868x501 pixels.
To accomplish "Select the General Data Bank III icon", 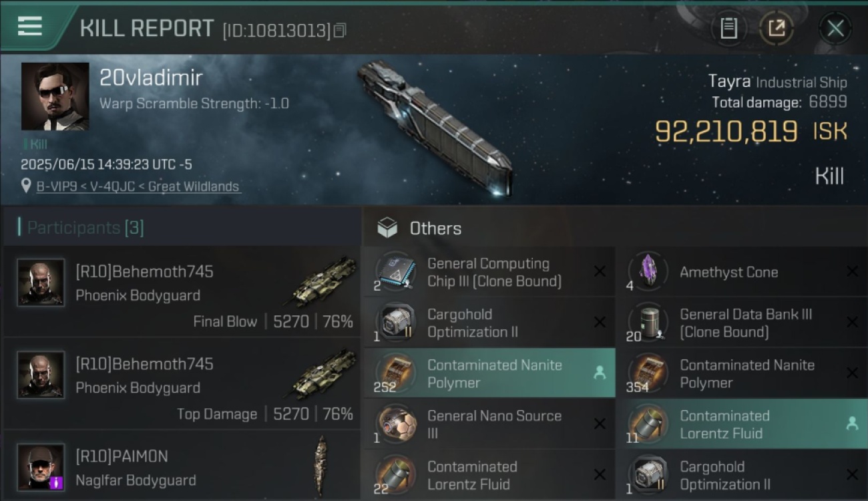I will click(x=648, y=322).
